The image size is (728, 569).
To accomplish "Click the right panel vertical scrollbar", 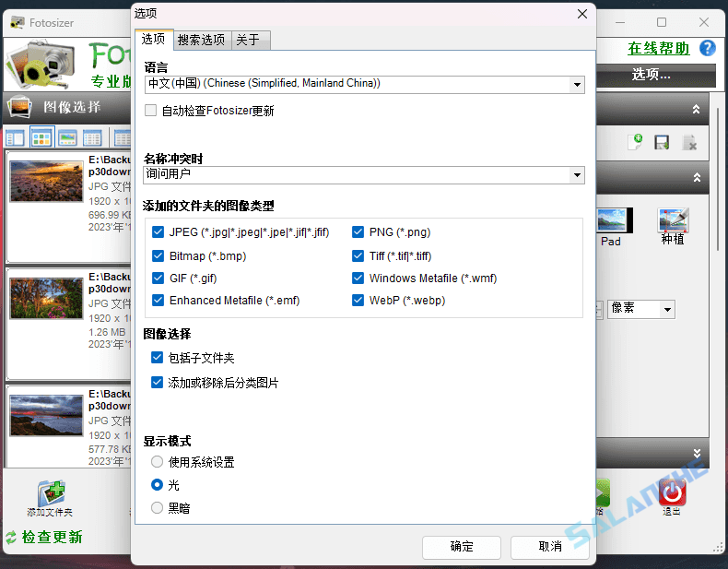I will tap(718, 179).
